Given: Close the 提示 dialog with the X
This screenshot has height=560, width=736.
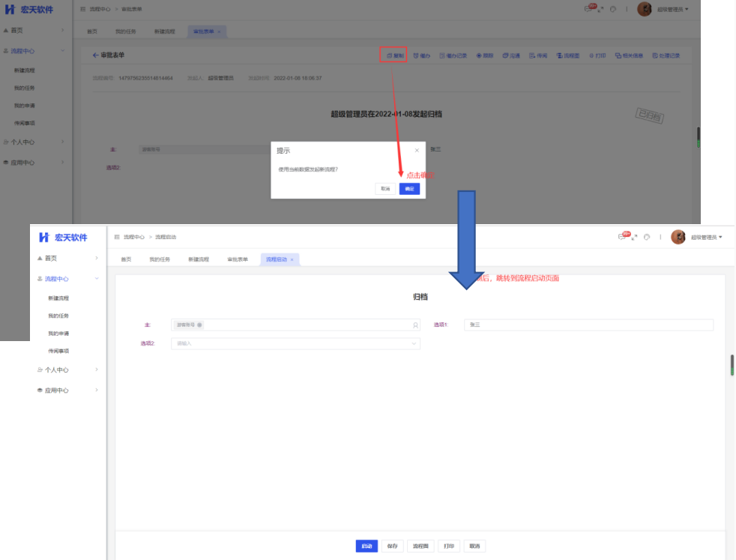Looking at the screenshot, I should click(417, 150).
